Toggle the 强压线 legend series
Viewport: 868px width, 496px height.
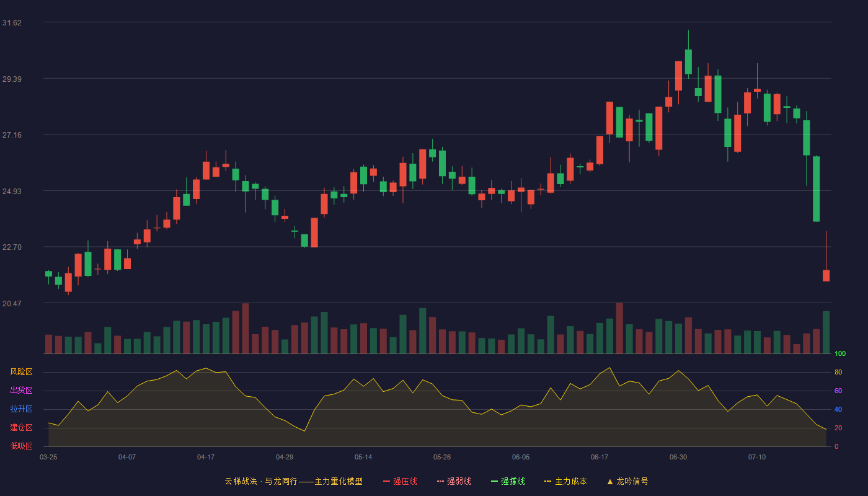(400, 481)
